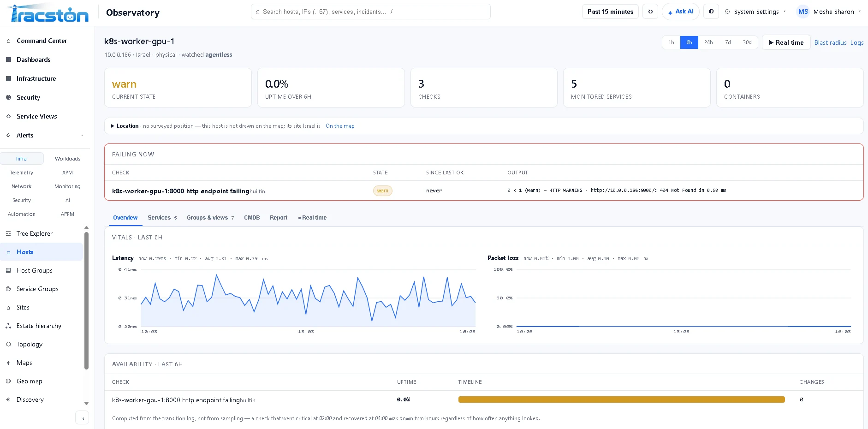Switch to the Real time tab
Viewport: 868px width, 429px height.
tap(312, 218)
